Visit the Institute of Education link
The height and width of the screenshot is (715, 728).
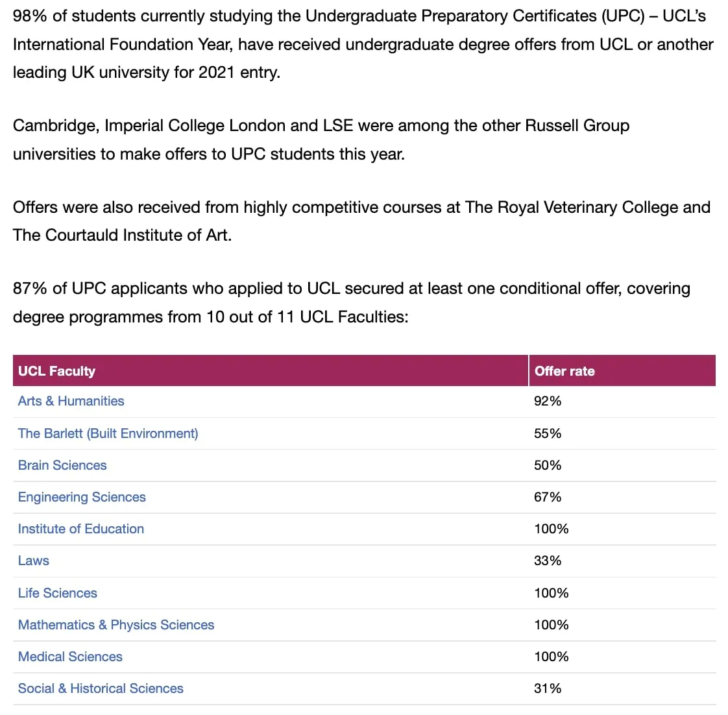click(x=81, y=529)
